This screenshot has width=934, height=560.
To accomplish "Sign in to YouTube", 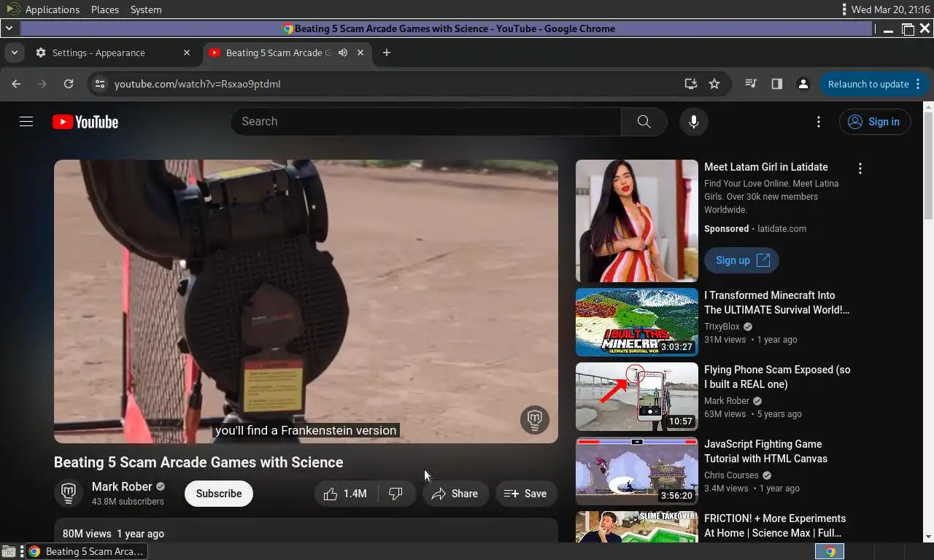I will click(x=875, y=122).
